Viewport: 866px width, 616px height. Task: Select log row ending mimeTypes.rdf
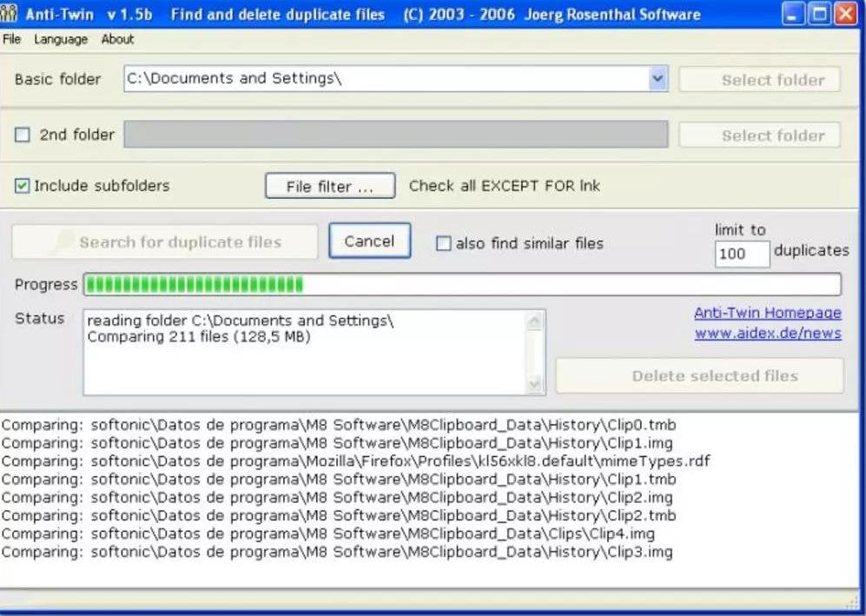[x=356, y=461]
